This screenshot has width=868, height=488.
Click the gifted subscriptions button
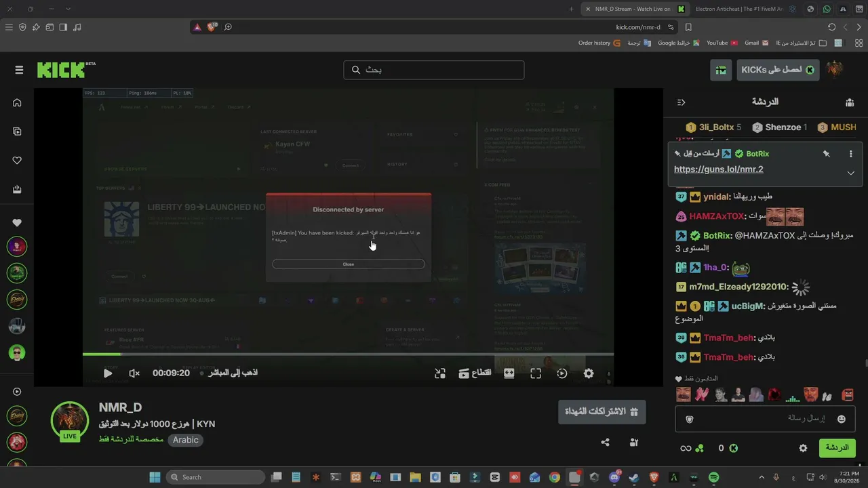[602, 411]
